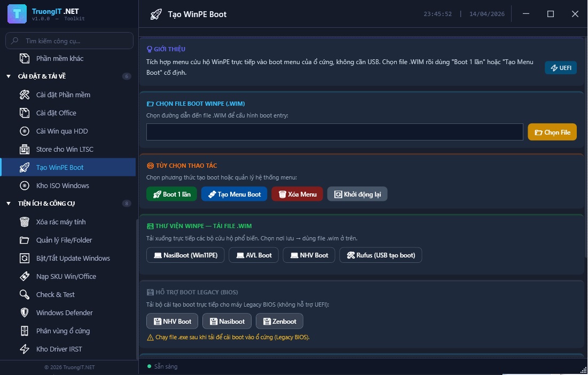The height and width of the screenshot is (375, 588).
Task: Click the Cài đặt Phần mềm tools icon
Action: tap(25, 95)
